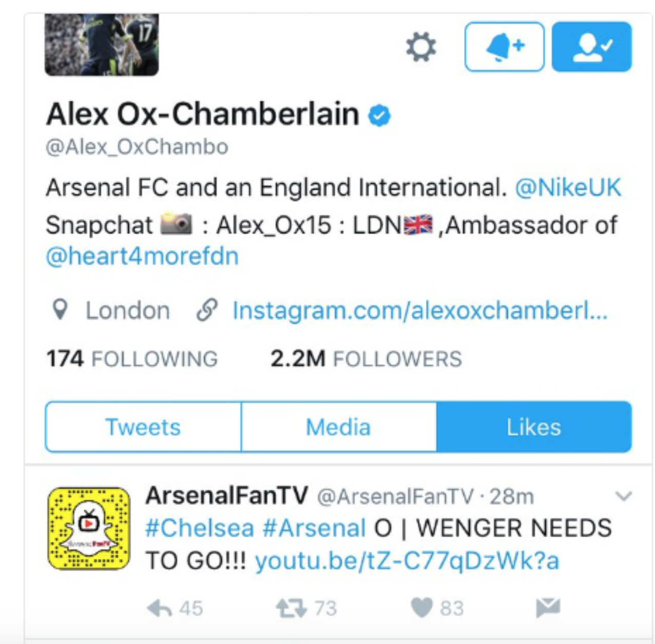Screen dimensions: 655x644
Task: Click the verified badge next to the name
Action: (x=379, y=115)
